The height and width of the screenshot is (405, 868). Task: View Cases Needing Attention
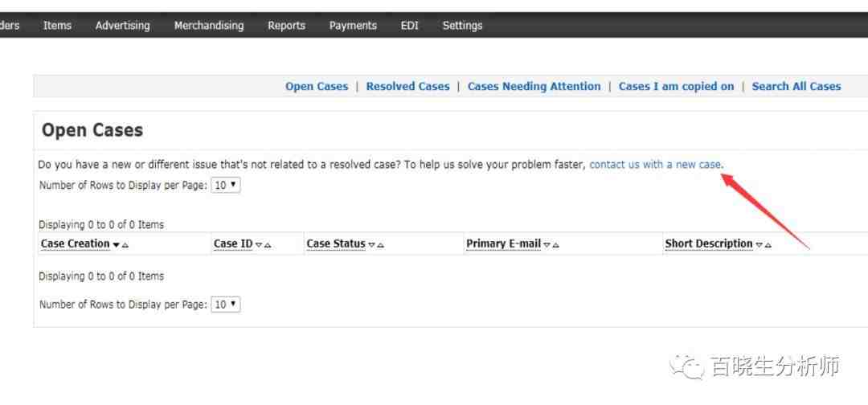[534, 86]
